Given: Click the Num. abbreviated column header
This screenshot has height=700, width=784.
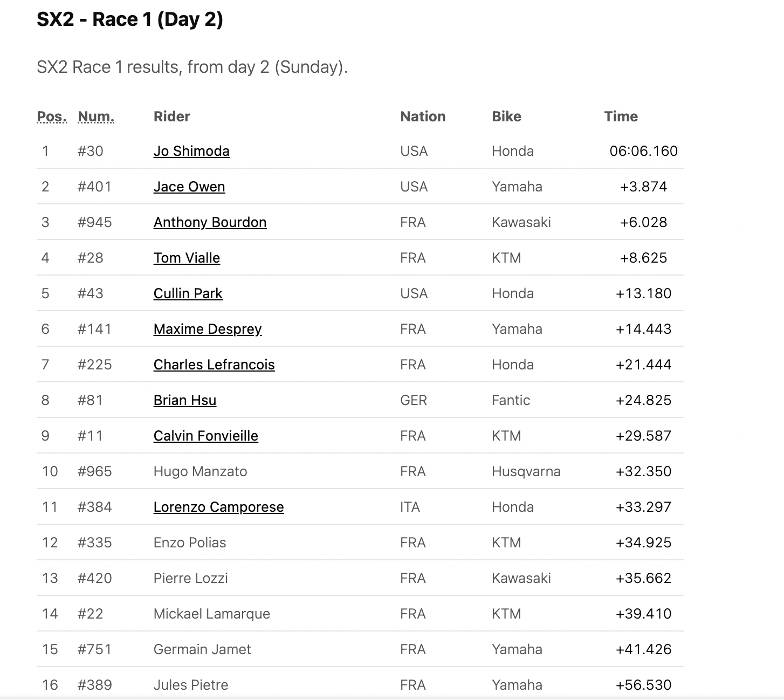Looking at the screenshot, I should click(x=96, y=116).
